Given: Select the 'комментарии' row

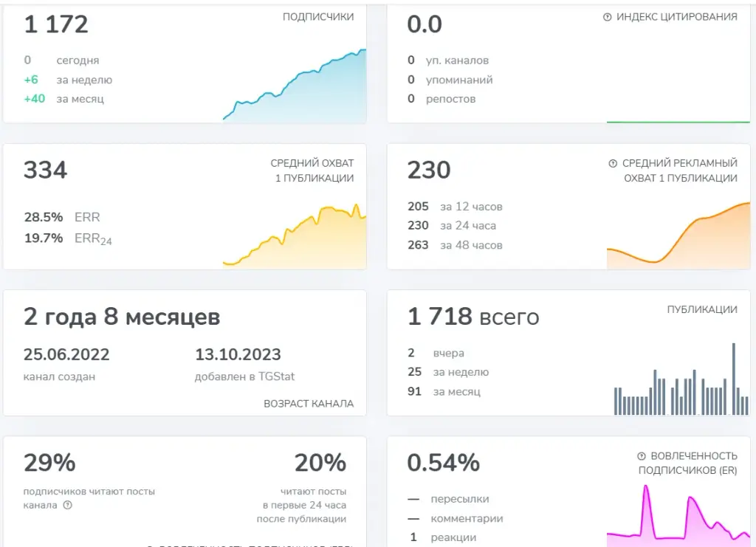Looking at the screenshot, I should click(x=455, y=519).
